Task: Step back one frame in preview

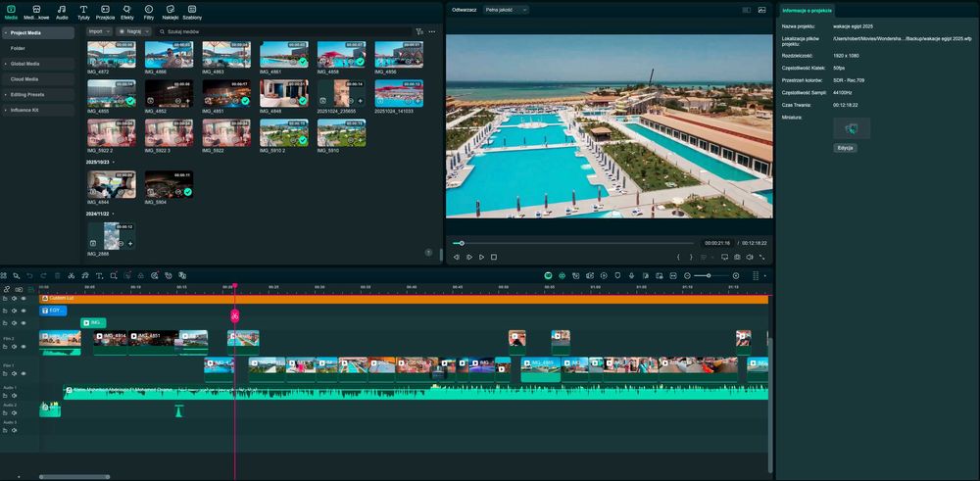Action: coord(457,257)
